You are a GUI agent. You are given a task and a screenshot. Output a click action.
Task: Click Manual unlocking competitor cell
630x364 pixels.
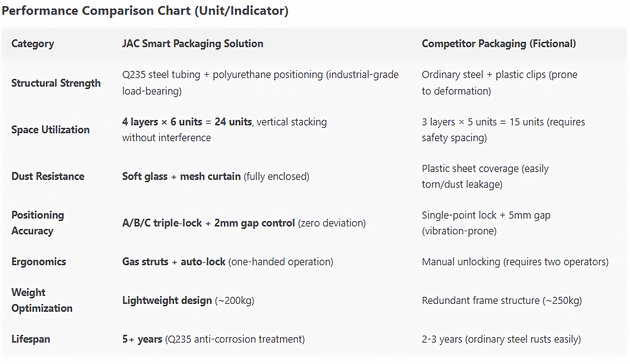tap(515, 262)
